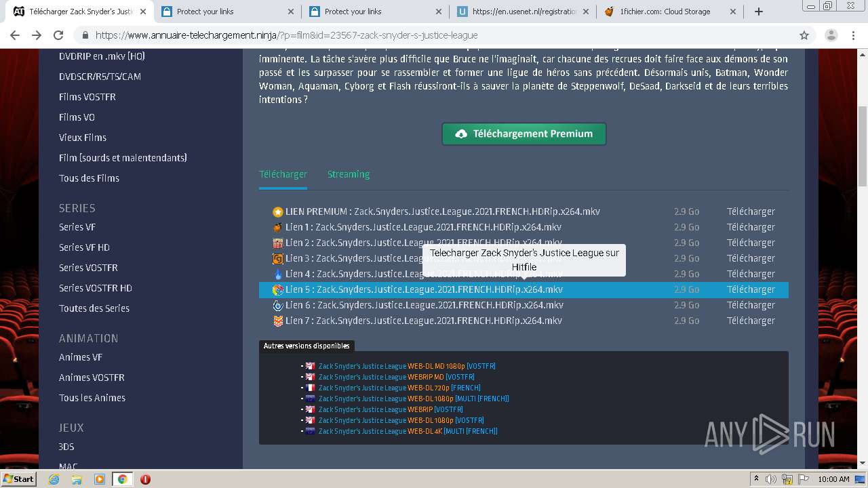Go back to the previous page
This screenshot has height=488, width=868.
click(x=15, y=35)
